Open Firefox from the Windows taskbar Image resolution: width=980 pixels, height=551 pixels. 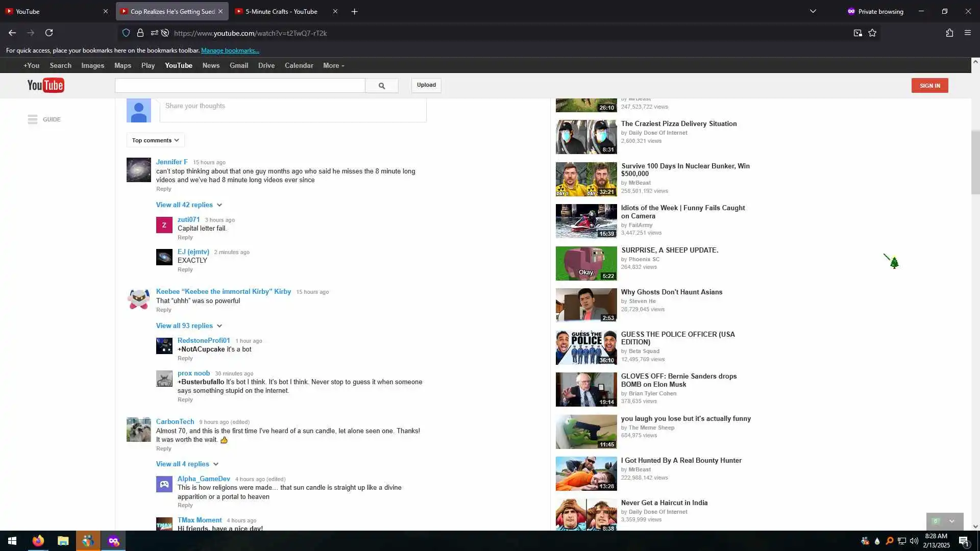pos(38,541)
